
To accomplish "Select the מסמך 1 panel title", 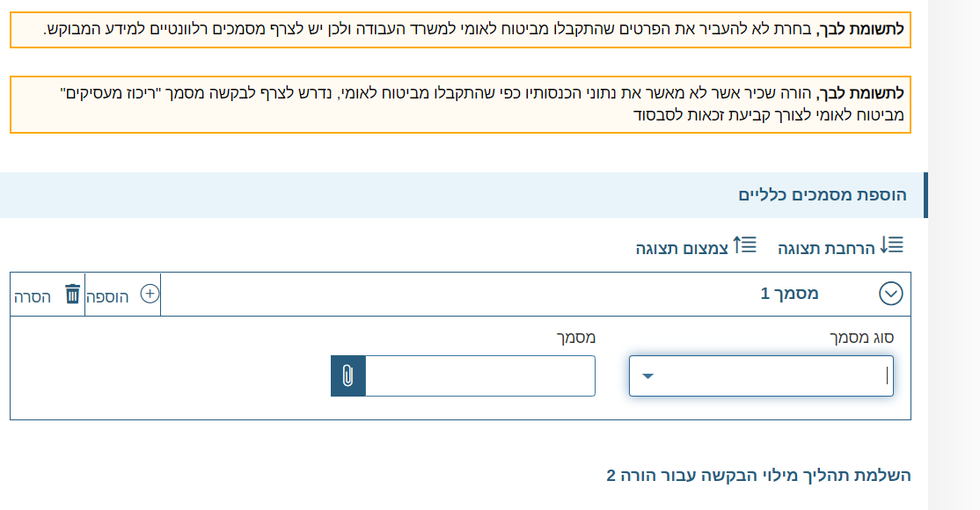I will pyautogui.click(x=789, y=294).
